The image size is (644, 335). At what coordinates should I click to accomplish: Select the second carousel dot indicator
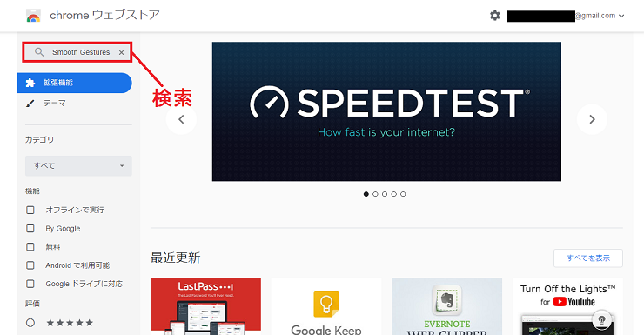pos(375,194)
